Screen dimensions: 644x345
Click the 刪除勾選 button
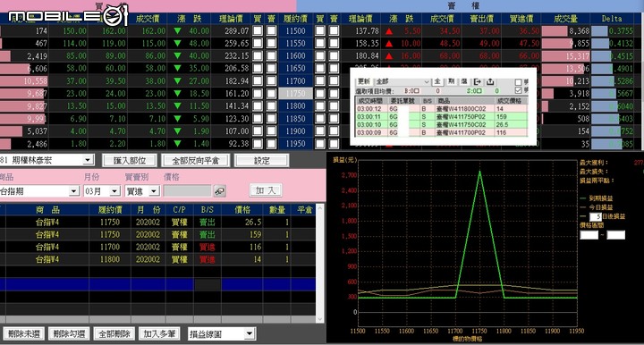point(69,334)
